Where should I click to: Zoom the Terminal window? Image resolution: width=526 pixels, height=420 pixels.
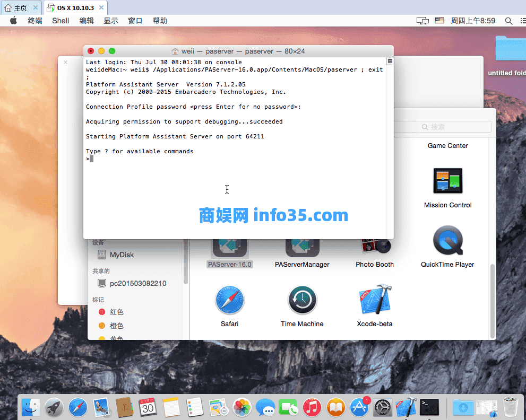(112, 51)
